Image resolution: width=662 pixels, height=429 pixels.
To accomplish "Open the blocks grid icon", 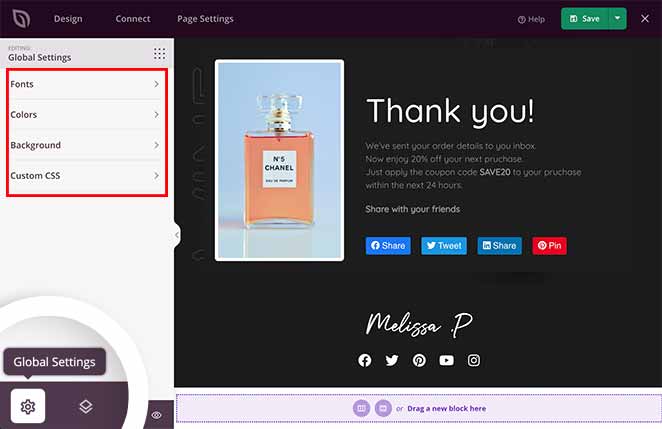I will (x=159, y=54).
